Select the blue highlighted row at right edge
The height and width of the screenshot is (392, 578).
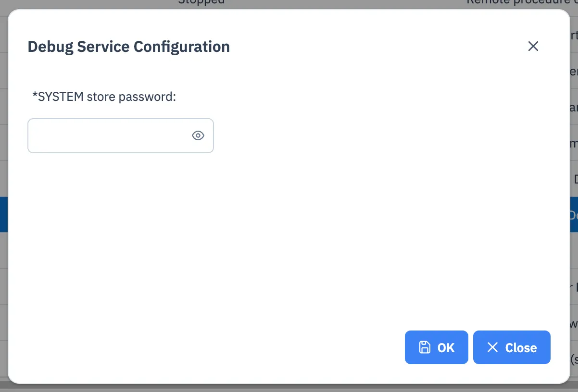[574, 214]
